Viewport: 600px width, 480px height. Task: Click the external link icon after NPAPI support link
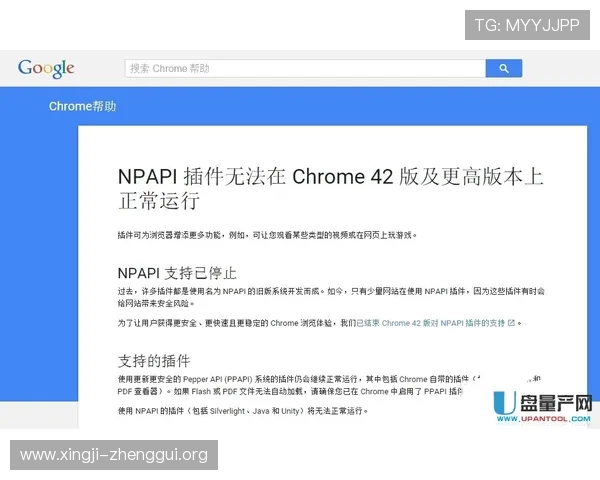(x=511, y=323)
